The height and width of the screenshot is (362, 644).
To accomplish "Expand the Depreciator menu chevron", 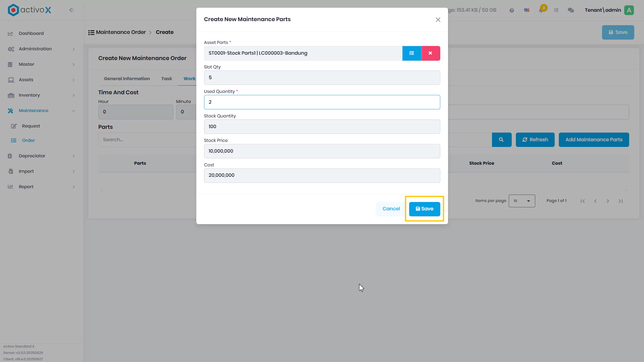I will (x=73, y=156).
